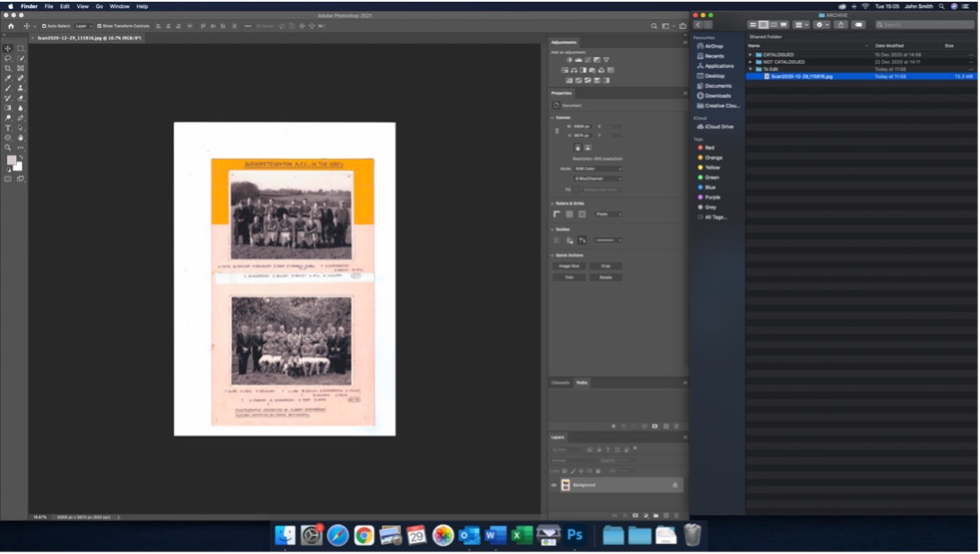Image resolution: width=980 pixels, height=554 pixels.
Task: Expand the NOT CATALOGUED folder
Action: tap(750, 62)
